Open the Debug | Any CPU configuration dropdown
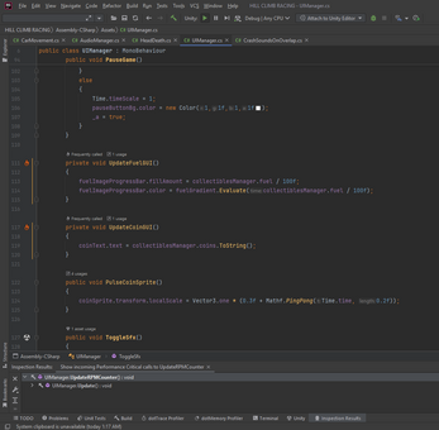The height and width of the screenshot is (430, 439). coord(267,18)
